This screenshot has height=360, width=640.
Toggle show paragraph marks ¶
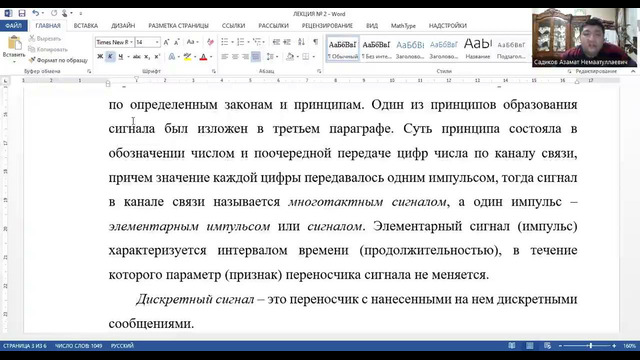tap(316, 42)
